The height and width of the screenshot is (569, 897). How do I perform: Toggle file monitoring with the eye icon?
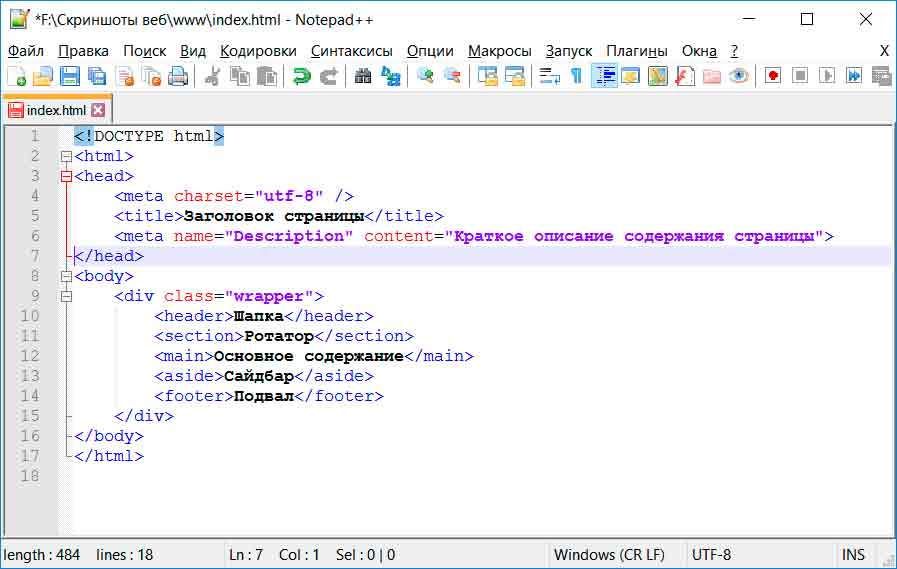[739, 76]
